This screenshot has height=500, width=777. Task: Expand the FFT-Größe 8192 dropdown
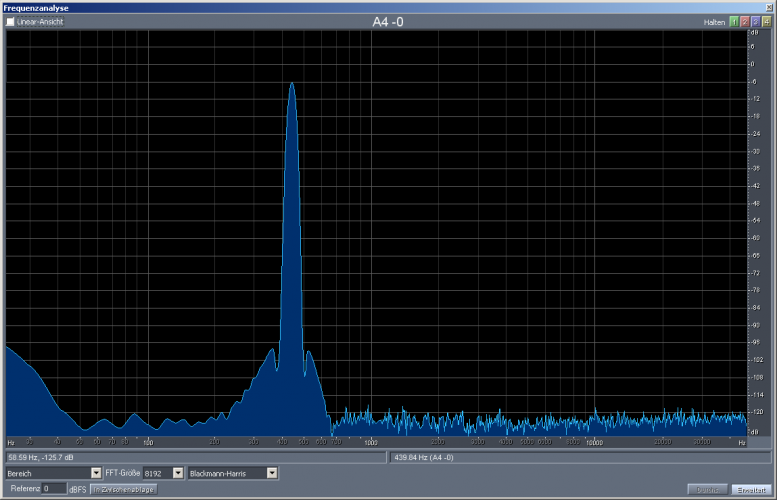pos(178,473)
